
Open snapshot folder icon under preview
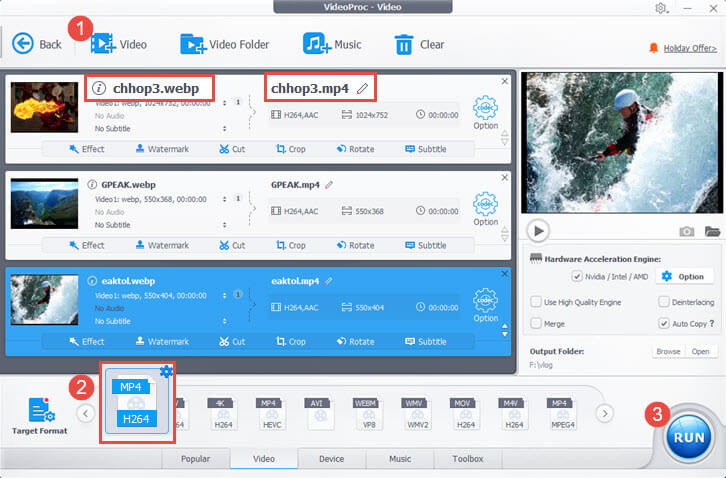pyautogui.click(x=712, y=231)
